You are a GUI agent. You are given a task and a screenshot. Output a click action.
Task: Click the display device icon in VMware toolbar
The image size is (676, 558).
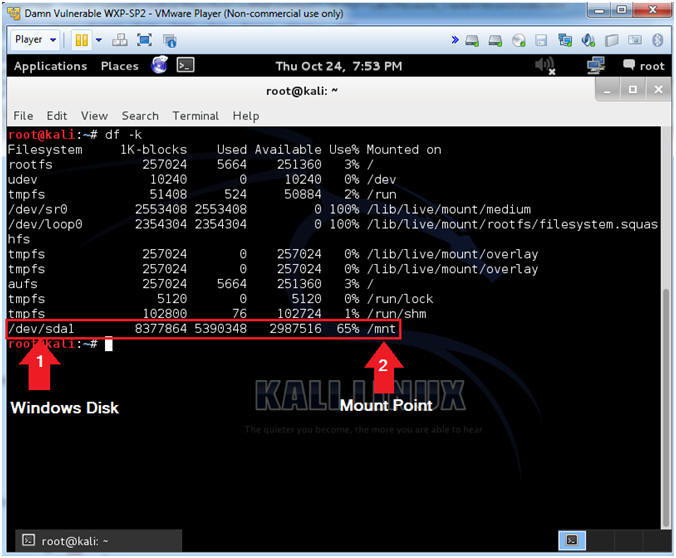(x=635, y=40)
